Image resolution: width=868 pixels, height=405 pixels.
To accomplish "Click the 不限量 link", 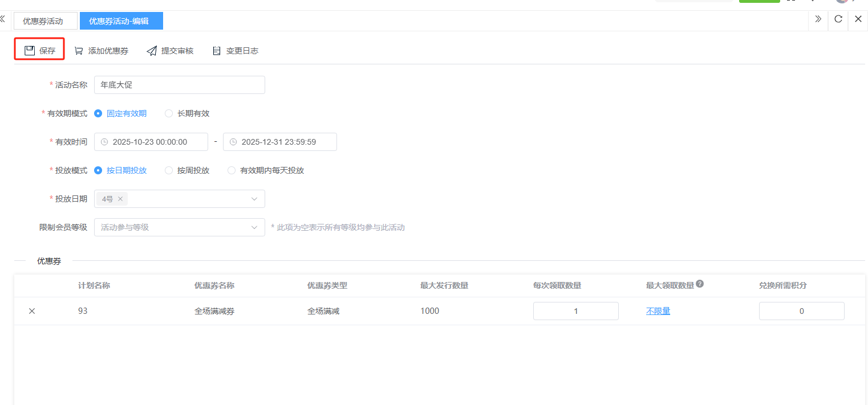I will pyautogui.click(x=658, y=311).
